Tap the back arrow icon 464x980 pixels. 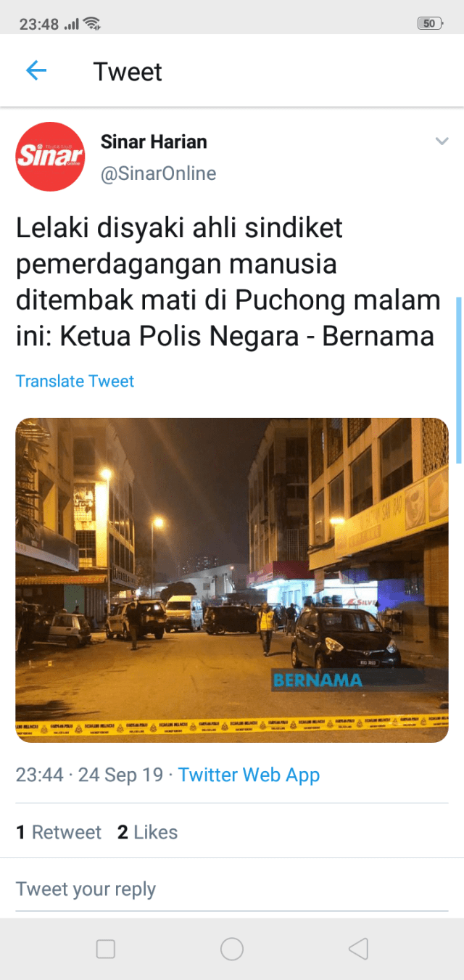point(36,71)
